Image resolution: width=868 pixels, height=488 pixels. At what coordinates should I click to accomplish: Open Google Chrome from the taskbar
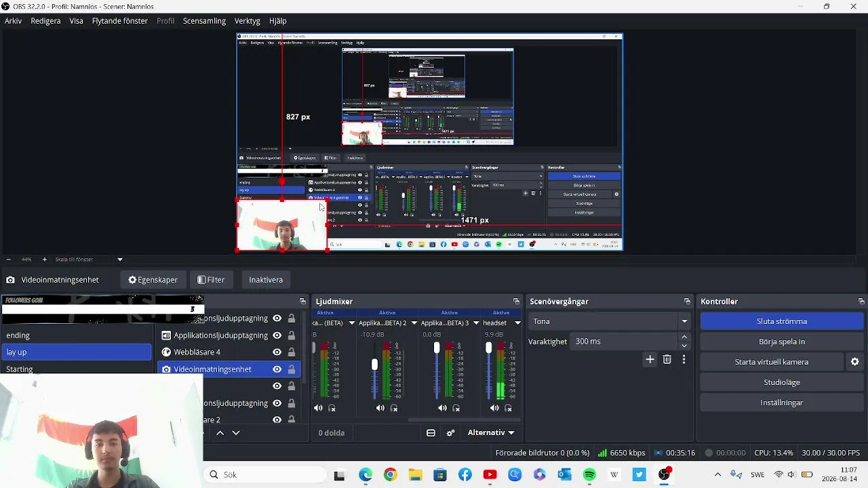tap(390, 474)
